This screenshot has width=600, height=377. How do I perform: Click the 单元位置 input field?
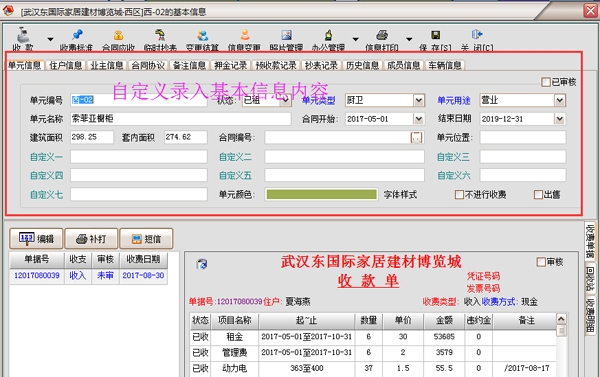[523, 137]
